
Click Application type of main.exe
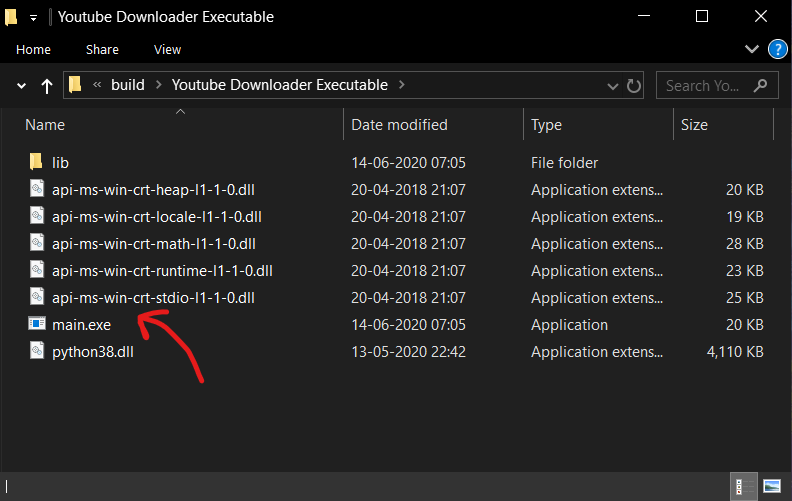click(569, 325)
